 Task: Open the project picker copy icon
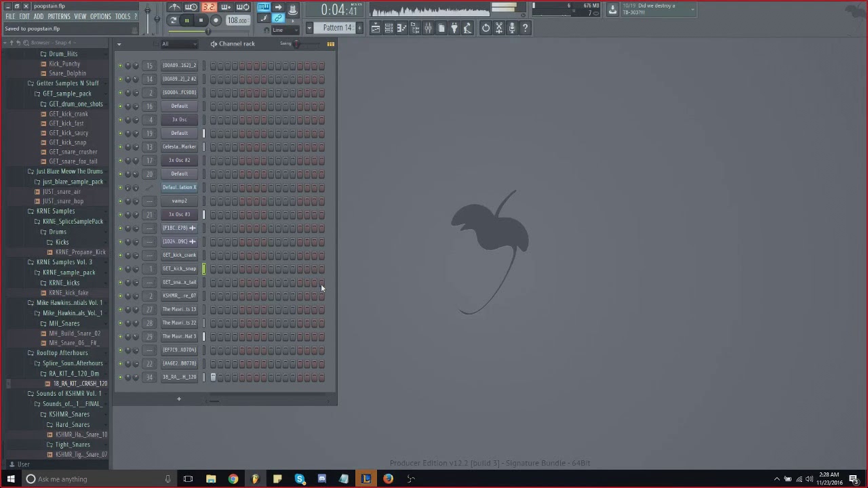point(441,28)
